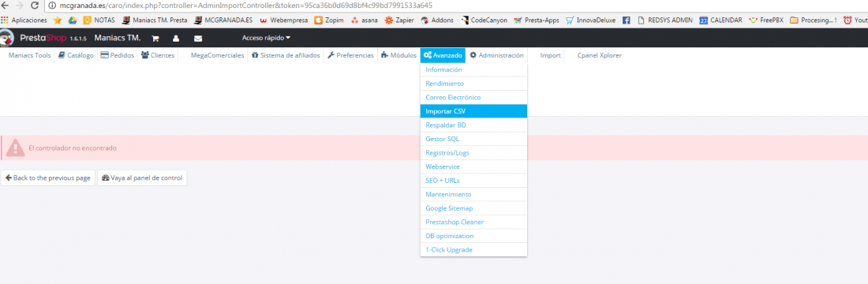The width and height of the screenshot is (868, 284).
Task: Open the customers person icon in header
Action: point(176,39)
